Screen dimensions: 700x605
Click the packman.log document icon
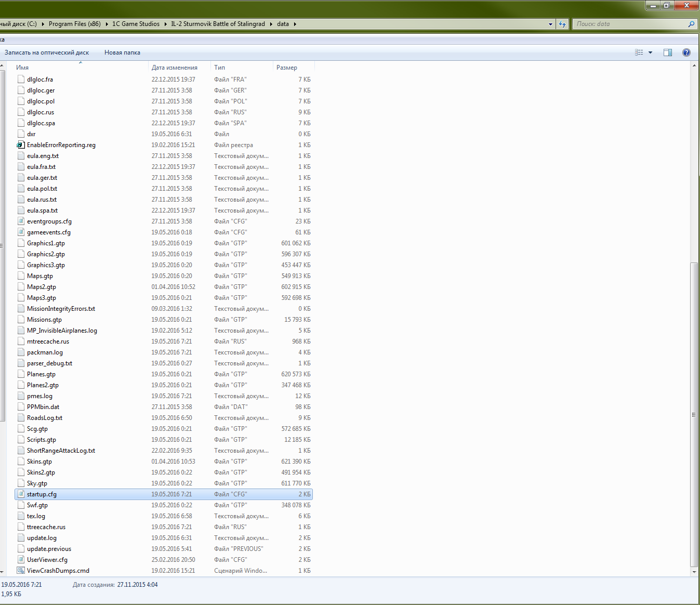pos(21,352)
